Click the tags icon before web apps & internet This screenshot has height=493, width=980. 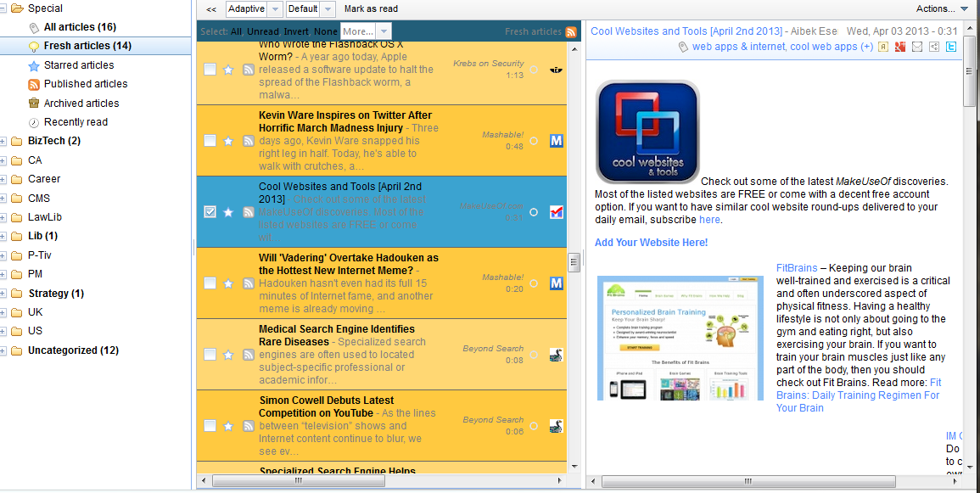point(682,47)
